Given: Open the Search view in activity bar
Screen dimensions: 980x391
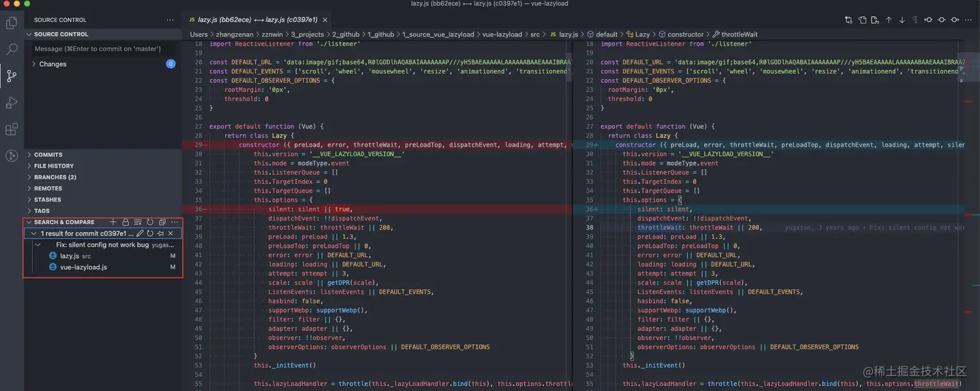Looking at the screenshot, I should click(x=12, y=49).
